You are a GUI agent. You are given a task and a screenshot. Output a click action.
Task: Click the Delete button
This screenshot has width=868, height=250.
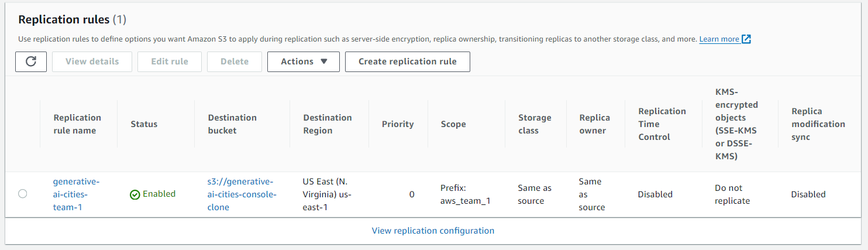234,61
